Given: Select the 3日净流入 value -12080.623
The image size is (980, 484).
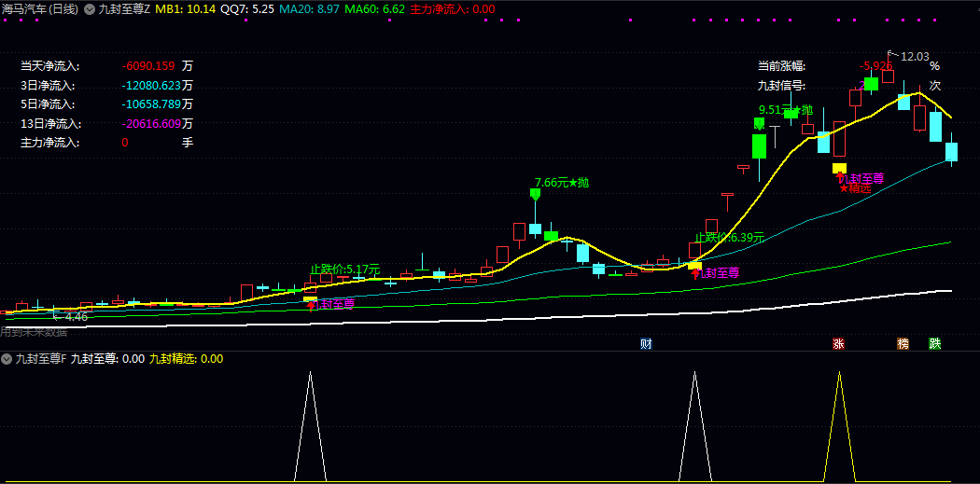Looking at the screenshot, I should click(151, 85).
